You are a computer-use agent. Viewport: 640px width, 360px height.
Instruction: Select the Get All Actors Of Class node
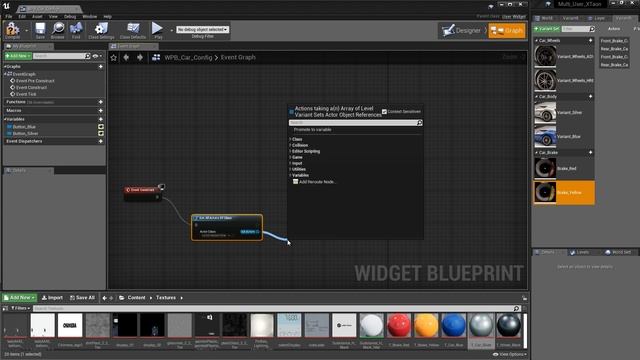[x=227, y=227]
